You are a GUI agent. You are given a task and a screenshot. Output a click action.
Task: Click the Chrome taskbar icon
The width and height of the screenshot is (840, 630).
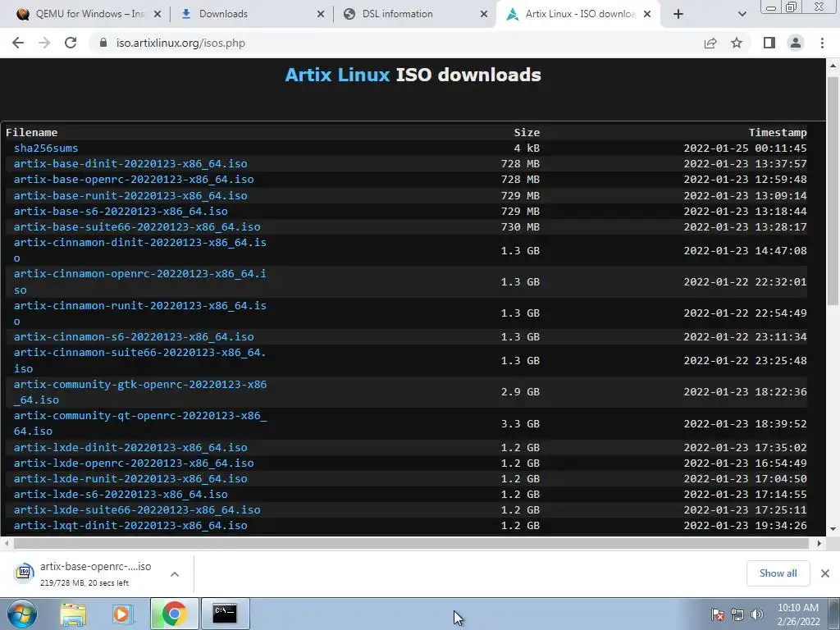pyautogui.click(x=174, y=614)
